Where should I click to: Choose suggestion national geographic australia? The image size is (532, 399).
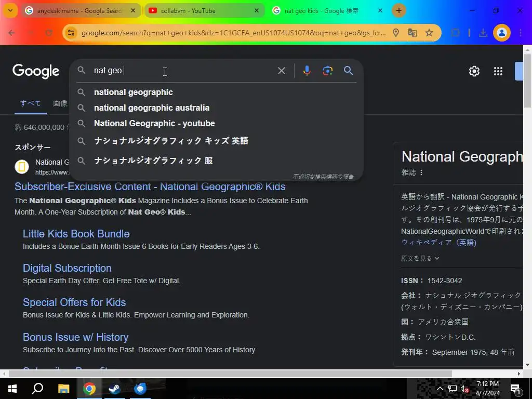tap(216, 108)
